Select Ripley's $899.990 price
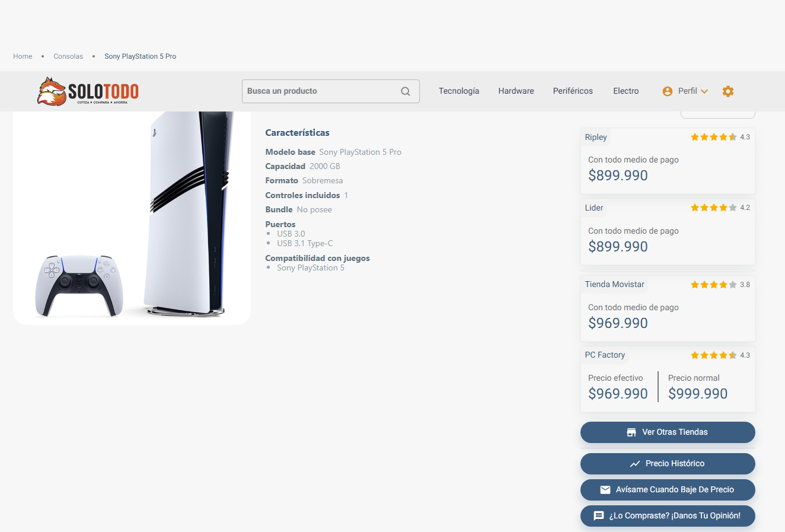Viewport: 785px width, 532px height. (x=618, y=176)
